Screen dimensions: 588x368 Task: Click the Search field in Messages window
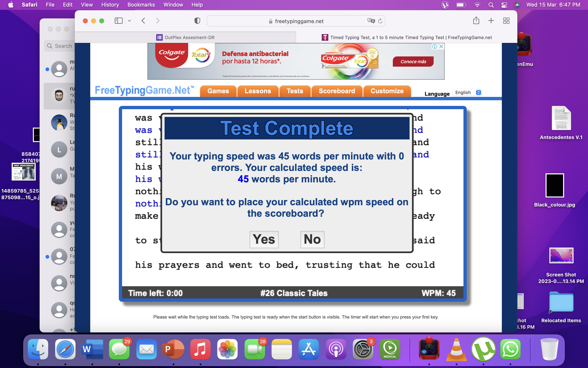click(x=60, y=46)
